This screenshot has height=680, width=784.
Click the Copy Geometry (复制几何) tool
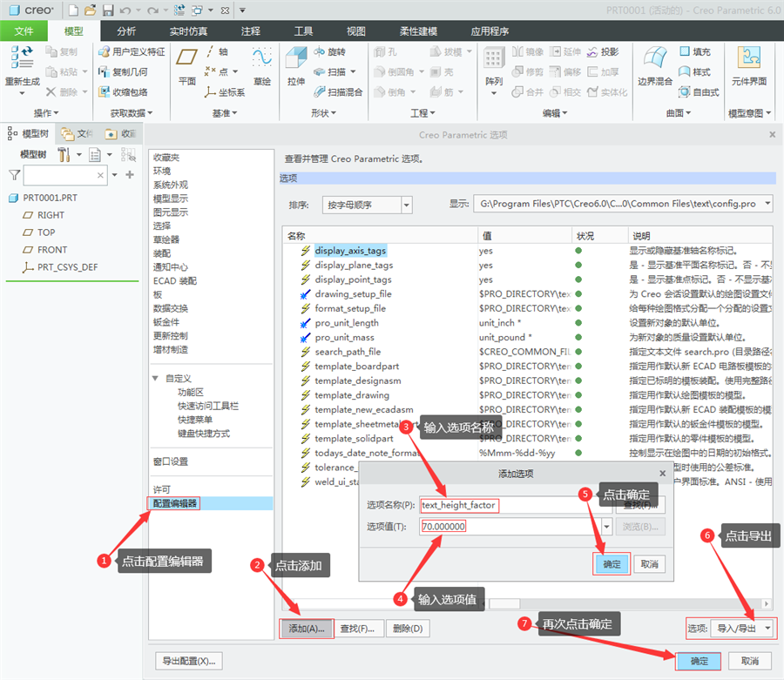(123, 72)
